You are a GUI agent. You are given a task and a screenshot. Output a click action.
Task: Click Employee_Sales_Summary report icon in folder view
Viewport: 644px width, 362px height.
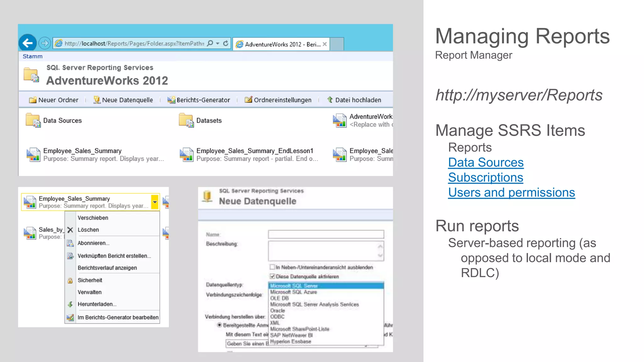pos(33,155)
